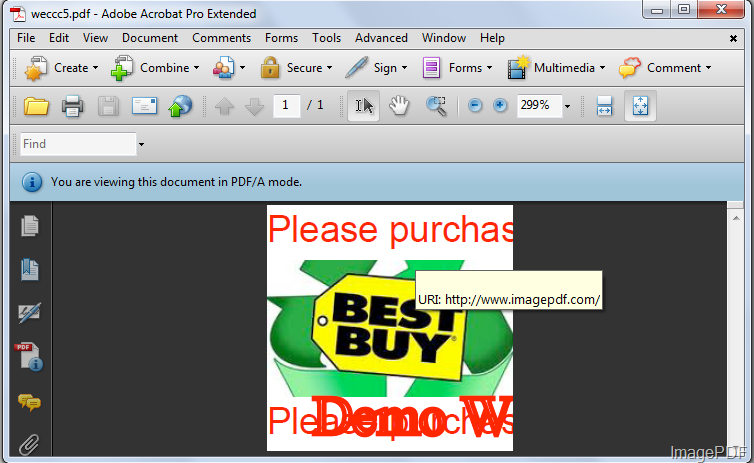The width and height of the screenshot is (754, 463).
Task: Fit one full page icon
Action: click(641, 106)
